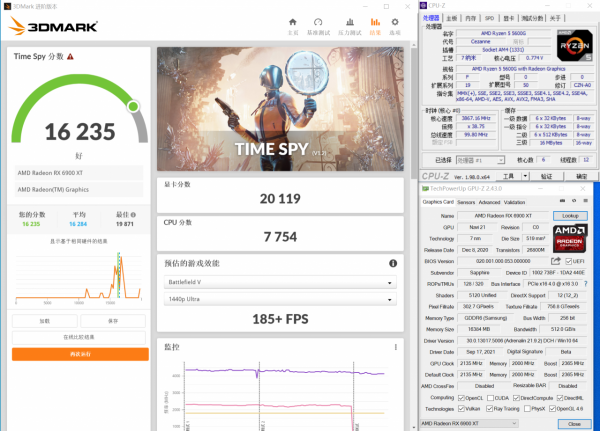Toggle the UEFI checkbox in GPU-Z

(x=567, y=261)
